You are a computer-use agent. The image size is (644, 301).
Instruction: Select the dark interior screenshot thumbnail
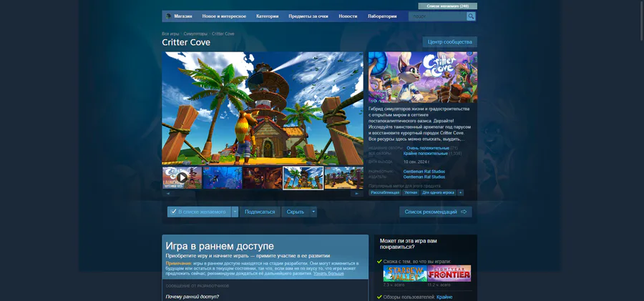pos(262,178)
